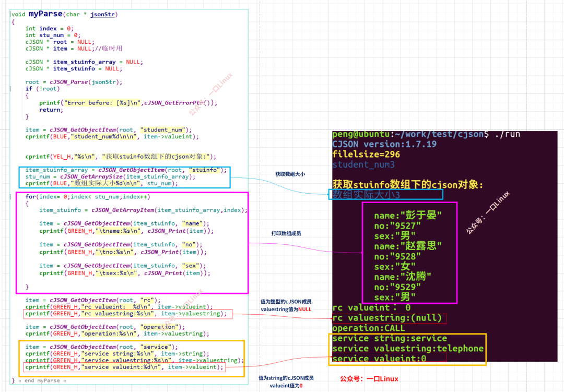Click the 'return;' statement
This screenshot has height=392, width=564.
(x=51, y=110)
